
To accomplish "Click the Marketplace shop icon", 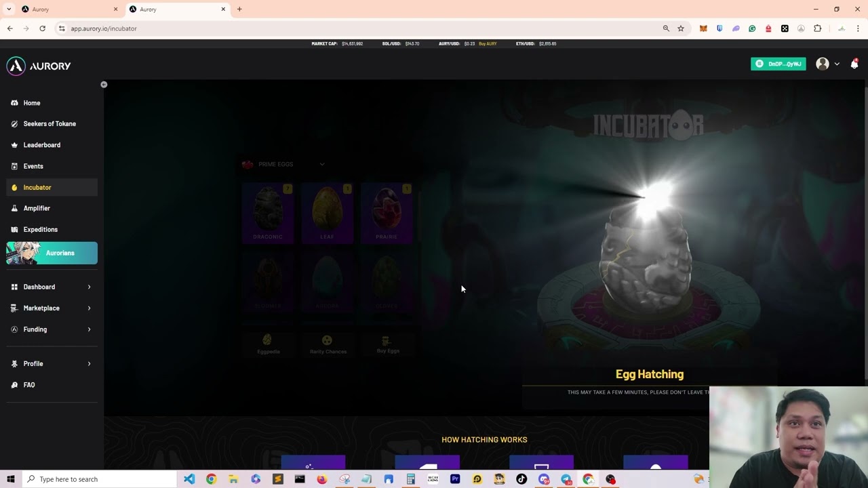I will point(14,308).
